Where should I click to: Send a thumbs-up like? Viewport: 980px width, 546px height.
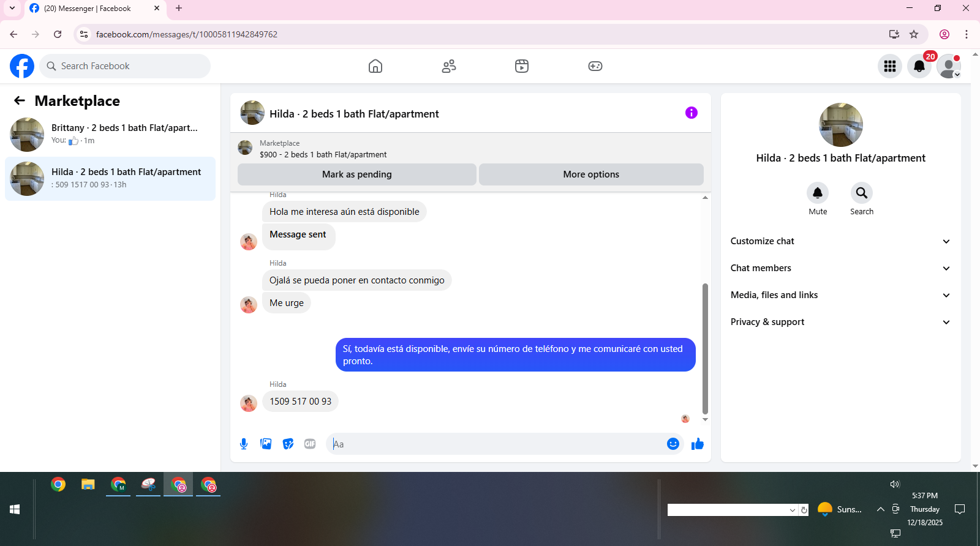pos(698,444)
